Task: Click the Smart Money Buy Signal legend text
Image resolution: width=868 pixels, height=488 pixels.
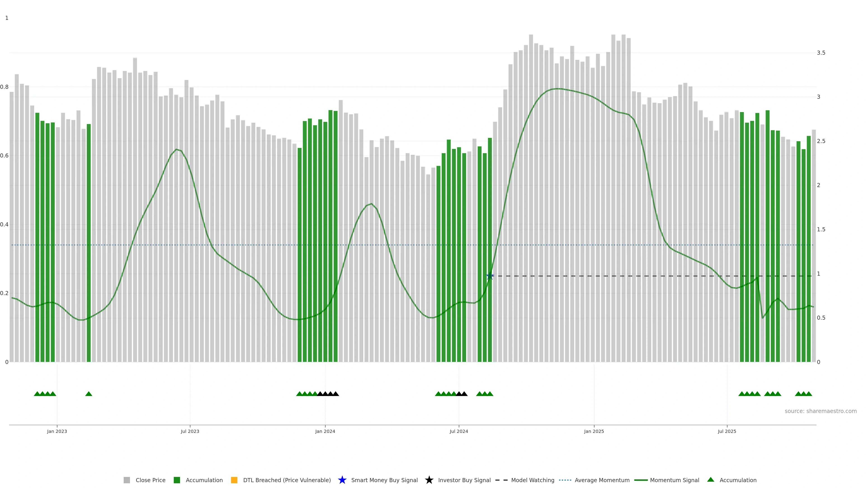Action: [384, 480]
